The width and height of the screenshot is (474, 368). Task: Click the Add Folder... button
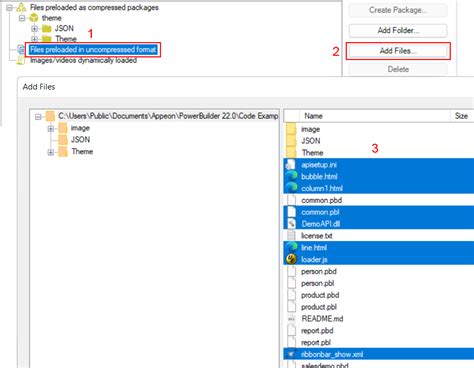pyautogui.click(x=398, y=31)
